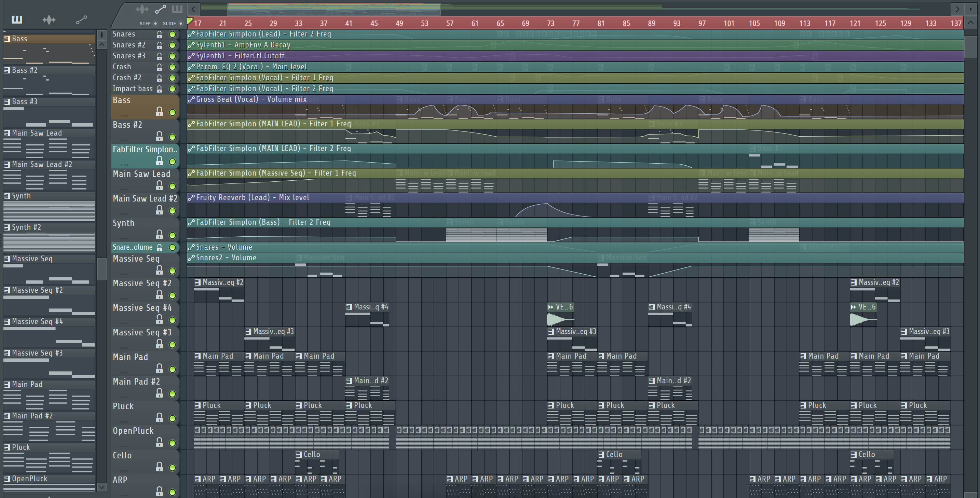This screenshot has height=498, width=980.
Task: Click the picker scrollbar down arrow
Action: click(101, 487)
